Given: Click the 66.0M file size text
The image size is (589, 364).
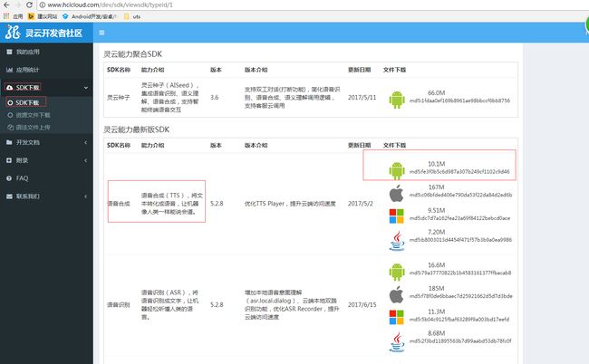Looking at the screenshot, I should click(x=436, y=92).
